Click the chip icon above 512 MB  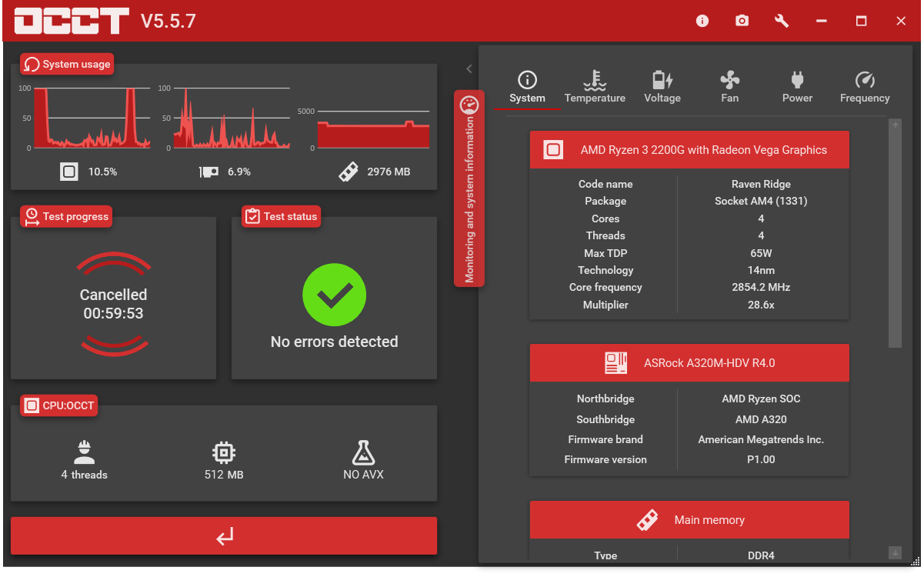click(224, 452)
